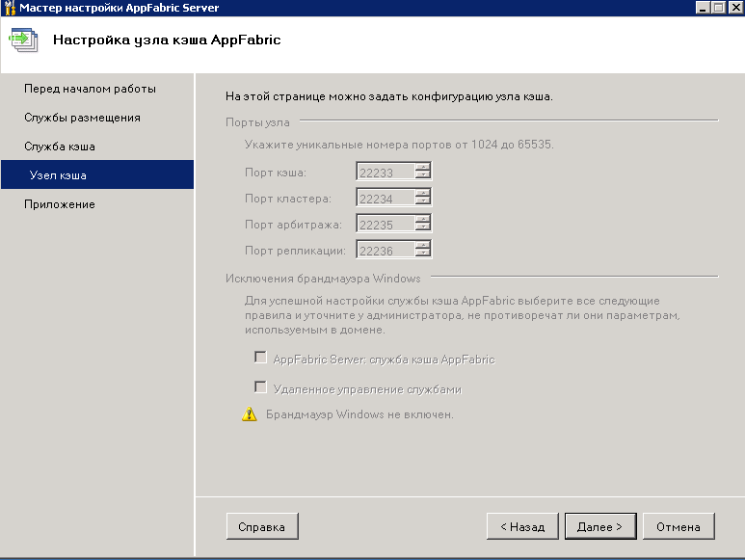Increase the Порт кластера value

point(423,193)
